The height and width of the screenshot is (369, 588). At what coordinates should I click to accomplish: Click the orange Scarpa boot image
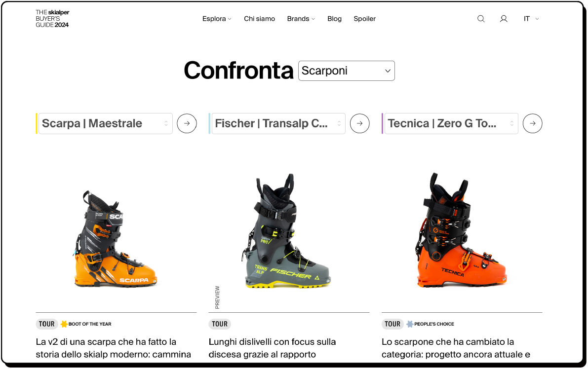(115, 239)
